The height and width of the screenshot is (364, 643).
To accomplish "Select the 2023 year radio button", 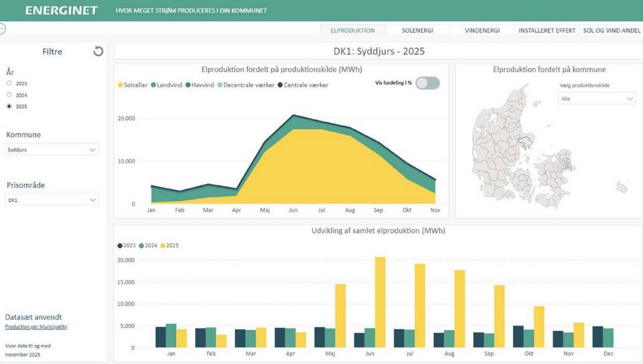I will click(9, 83).
